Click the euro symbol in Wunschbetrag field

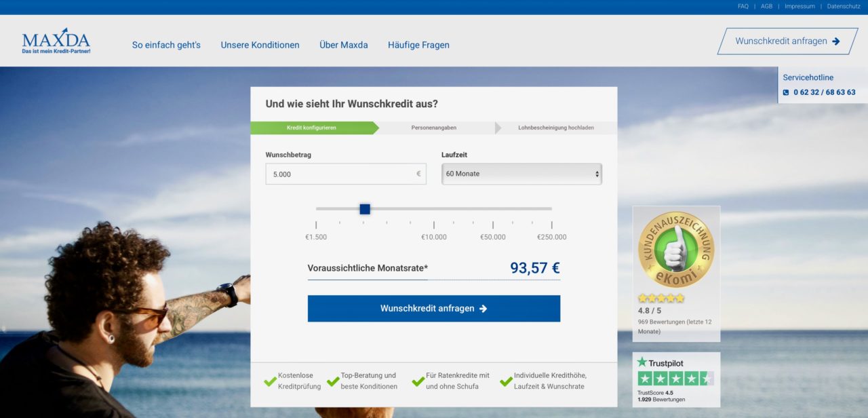click(418, 174)
